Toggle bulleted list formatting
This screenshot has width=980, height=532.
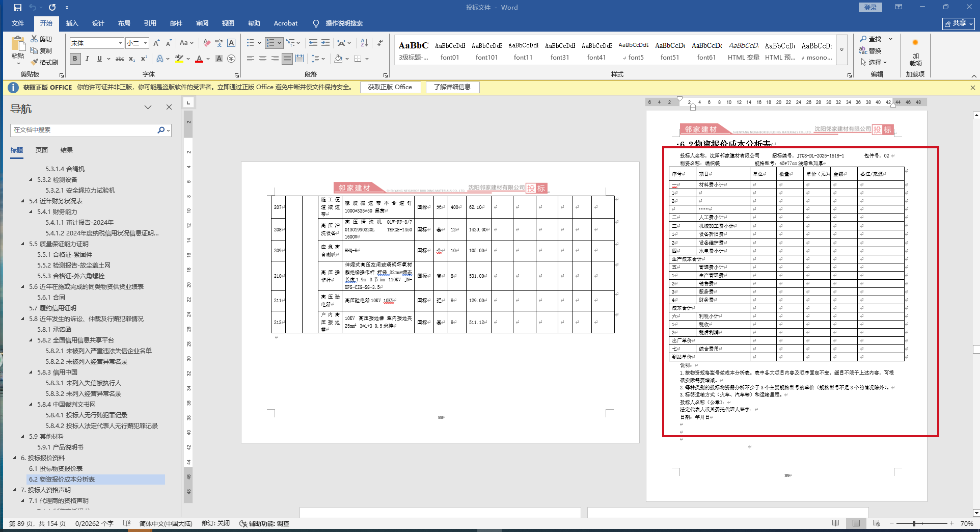pos(250,43)
